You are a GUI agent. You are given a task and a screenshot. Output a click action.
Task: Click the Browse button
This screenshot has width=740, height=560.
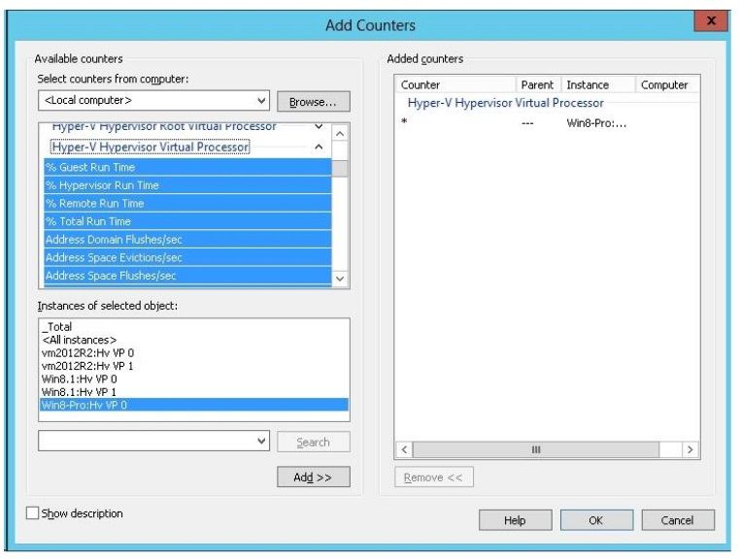point(313,101)
